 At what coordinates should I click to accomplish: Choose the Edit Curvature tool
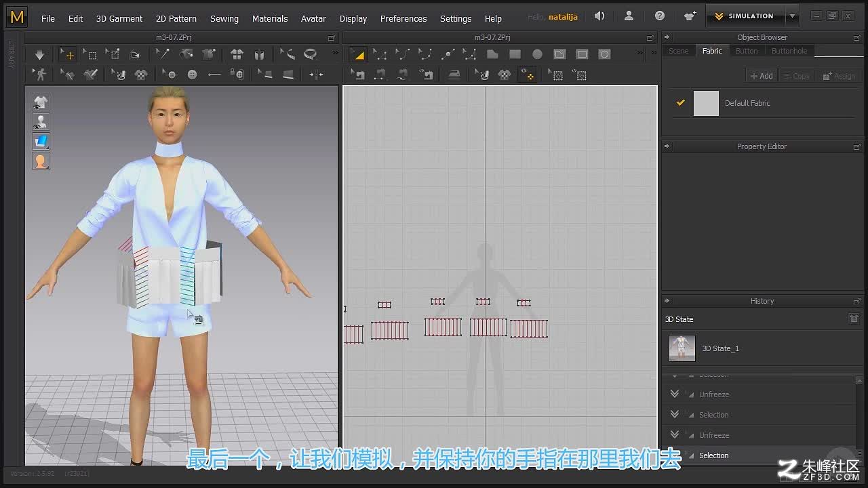[402, 54]
